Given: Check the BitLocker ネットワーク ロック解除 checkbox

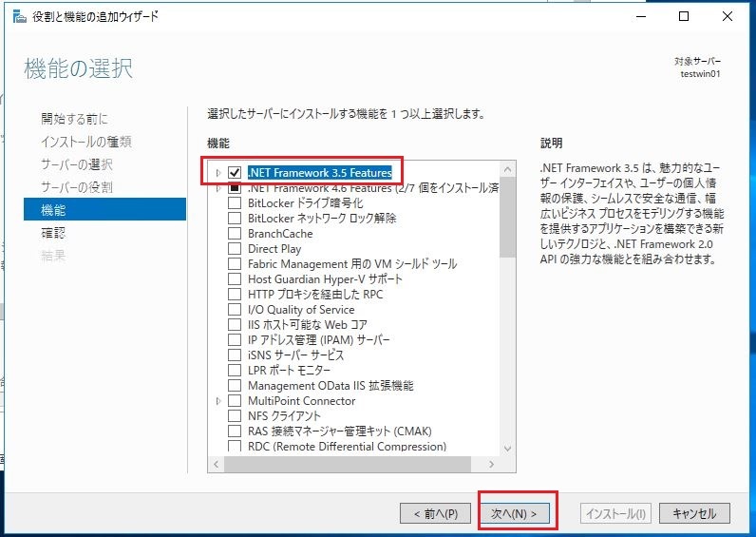Looking at the screenshot, I should coord(235,218).
